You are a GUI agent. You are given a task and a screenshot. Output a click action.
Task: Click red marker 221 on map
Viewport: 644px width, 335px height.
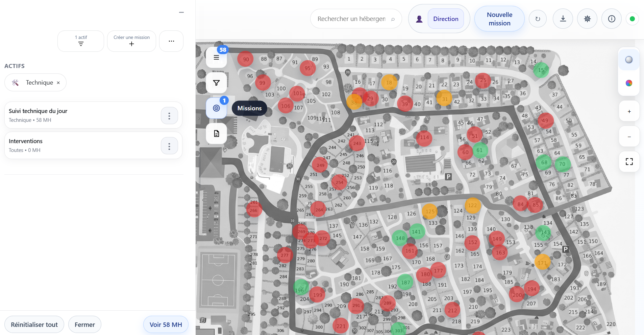[341, 326]
